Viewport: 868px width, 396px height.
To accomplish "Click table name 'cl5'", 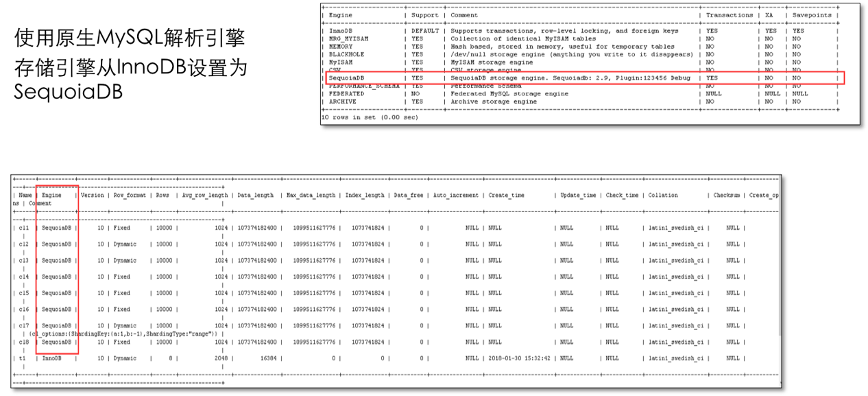I will coord(24,293).
